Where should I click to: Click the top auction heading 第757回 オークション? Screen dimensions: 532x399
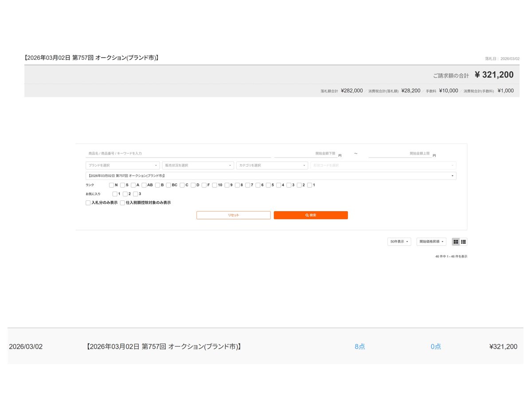pyautogui.click(x=92, y=58)
